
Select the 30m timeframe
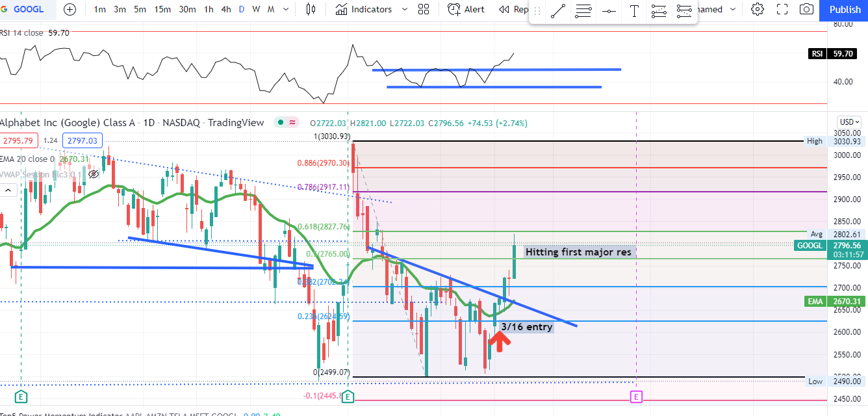coord(187,9)
